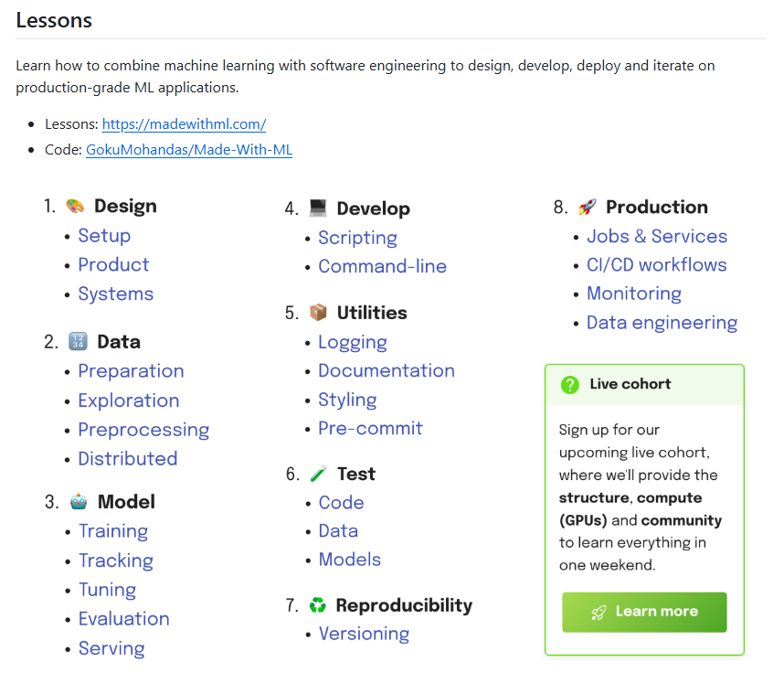Click the recycle icon beside Reproducibility
Screen dimensions: 784x694
(317, 605)
